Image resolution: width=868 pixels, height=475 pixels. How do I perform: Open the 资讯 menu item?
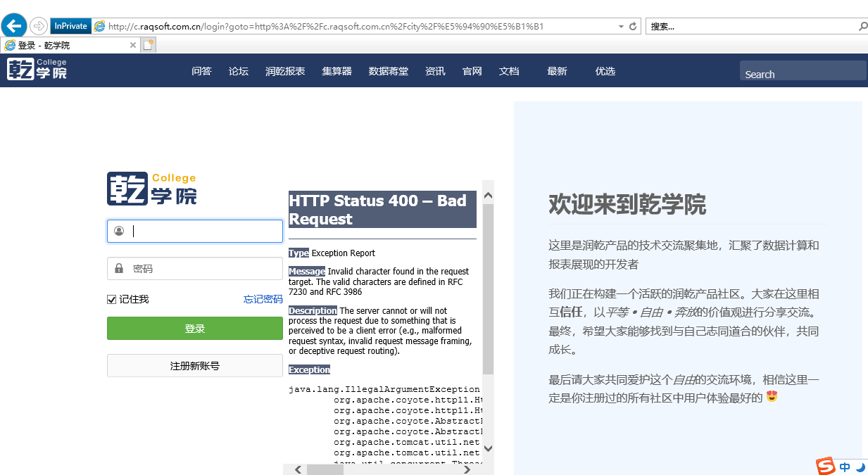[x=435, y=71]
